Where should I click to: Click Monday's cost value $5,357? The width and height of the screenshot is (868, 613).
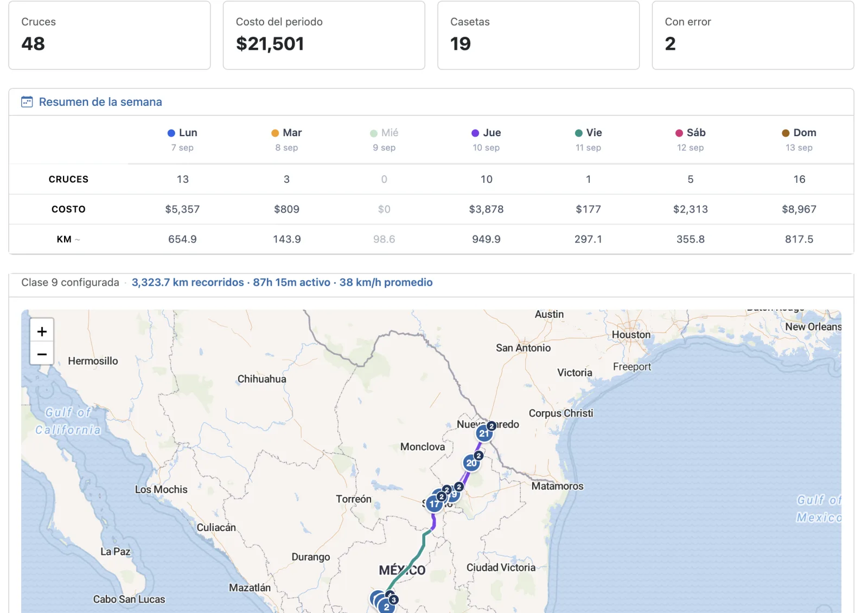tap(182, 209)
